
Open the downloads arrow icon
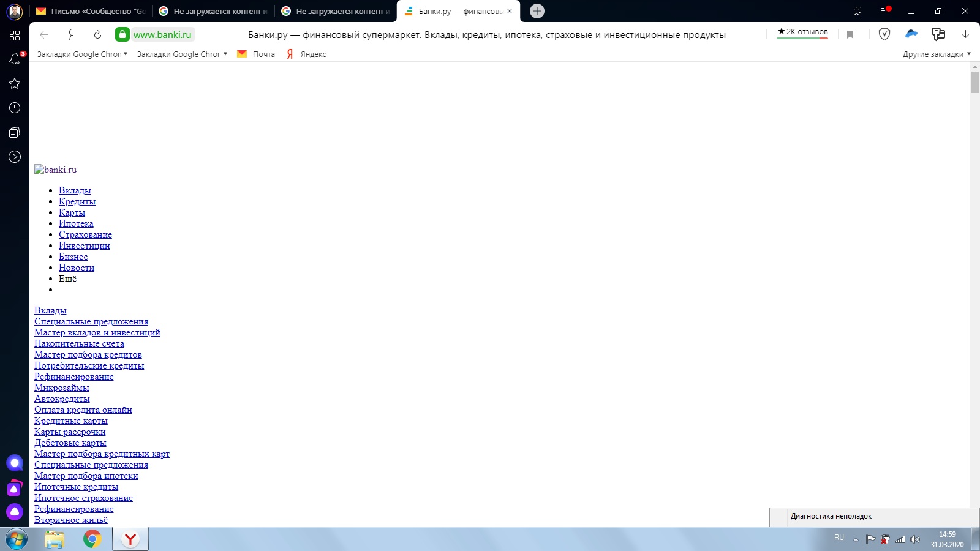tap(965, 35)
